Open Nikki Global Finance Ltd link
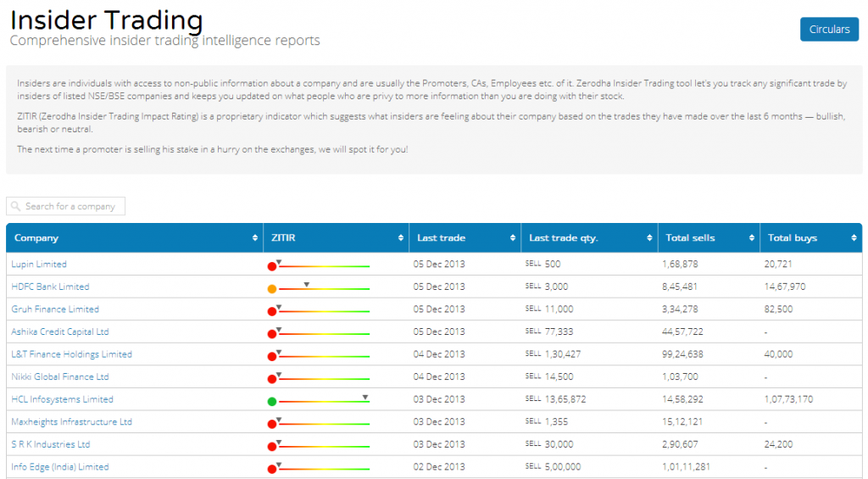Screen dimensions: 868x479 click(60, 376)
